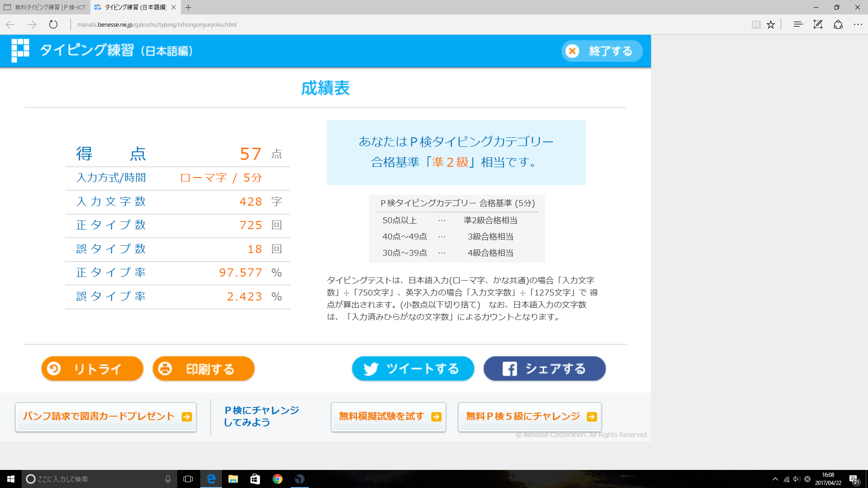Open the Windows Start menu
The image size is (868, 488).
pos(11,479)
